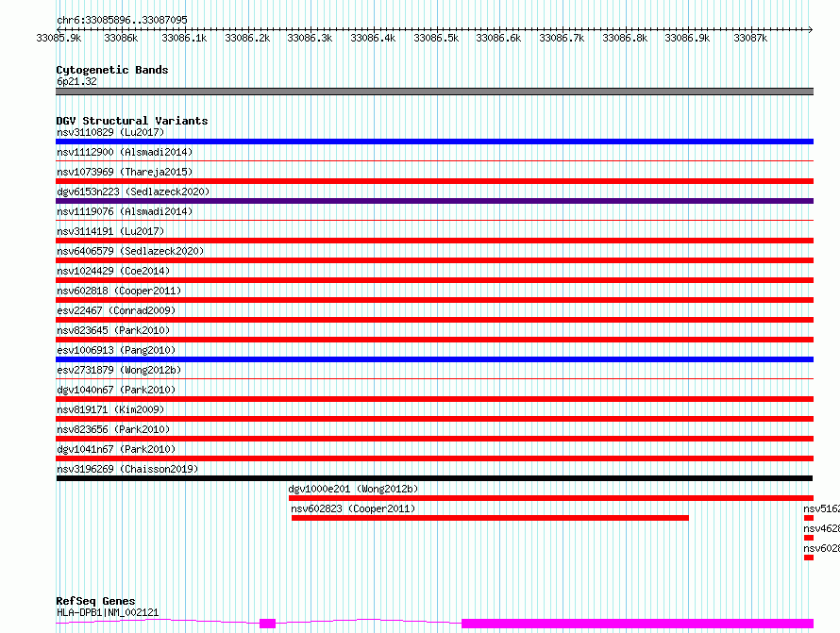Select the blue bar under nsv3110829
The image size is (840, 633).
[434, 142]
